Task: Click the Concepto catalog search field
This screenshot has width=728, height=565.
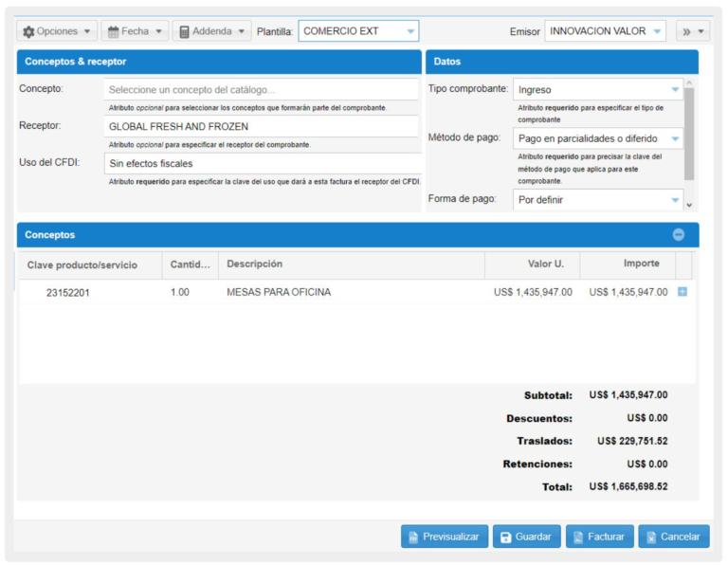Action: pyautogui.click(x=261, y=90)
